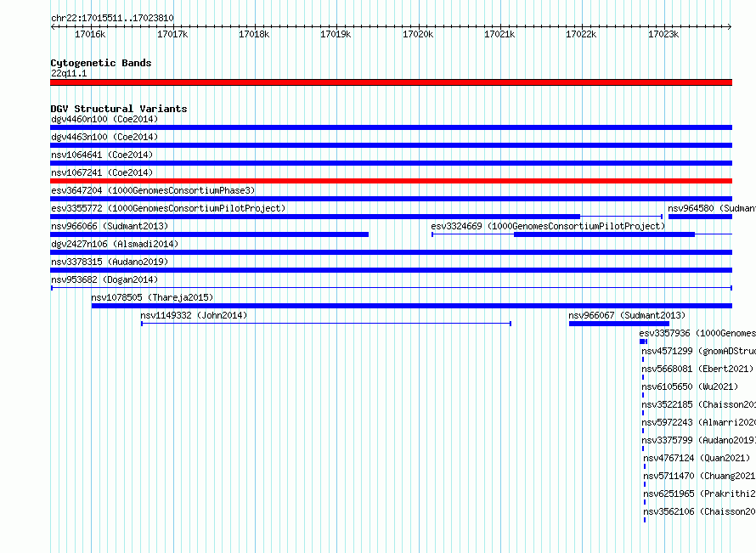Click the red bar under nsv1067241
This screenshot has width=756, height=553.
point(391,181)
